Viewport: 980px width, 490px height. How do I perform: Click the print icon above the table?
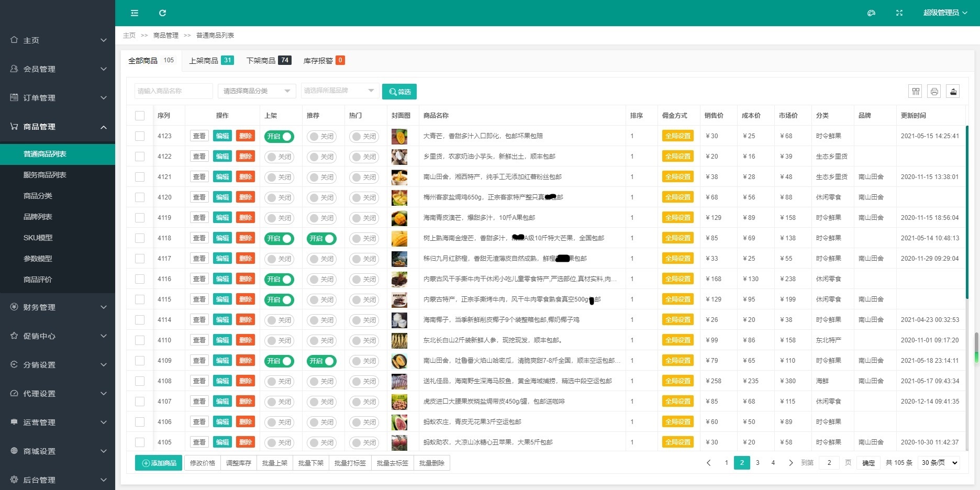(934, 92)
